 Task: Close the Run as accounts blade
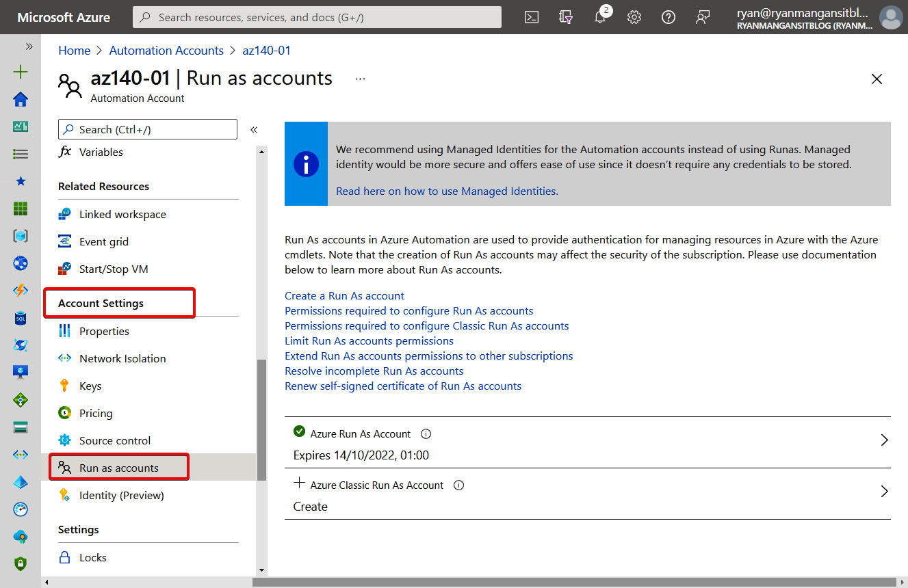(877, 79)
